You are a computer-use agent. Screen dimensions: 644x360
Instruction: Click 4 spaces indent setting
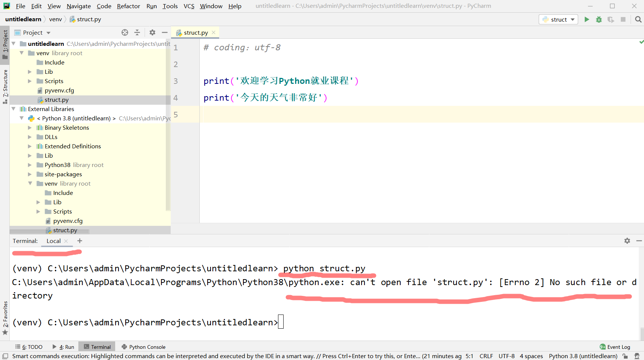point(531,356)
